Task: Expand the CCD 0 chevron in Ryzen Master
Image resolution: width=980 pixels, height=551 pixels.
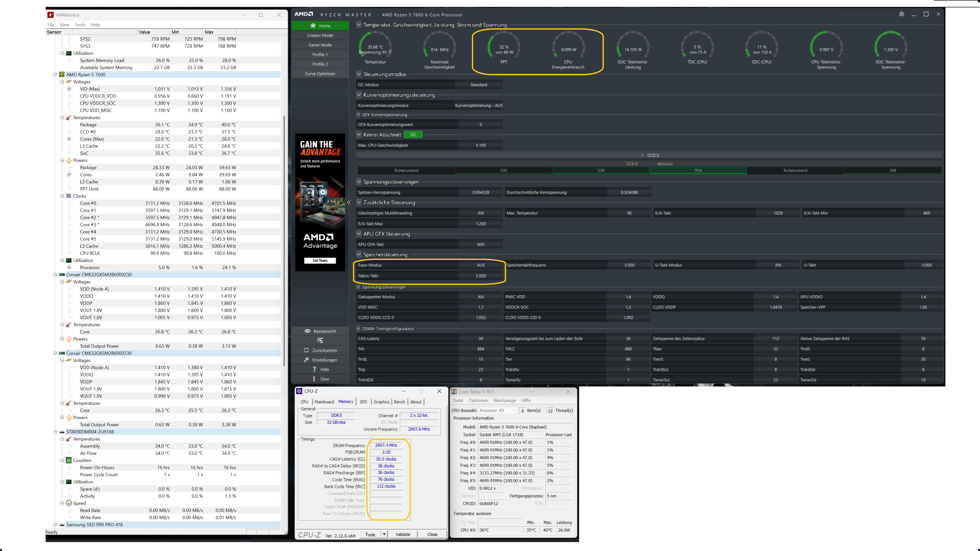Action: (x=642, y=155)
